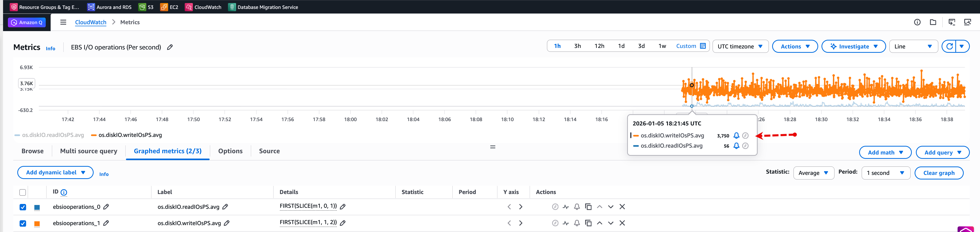The width and height of the screenshot is (980, 232).
Task: Open the Statistic Average dropdown
Action: 814,173
